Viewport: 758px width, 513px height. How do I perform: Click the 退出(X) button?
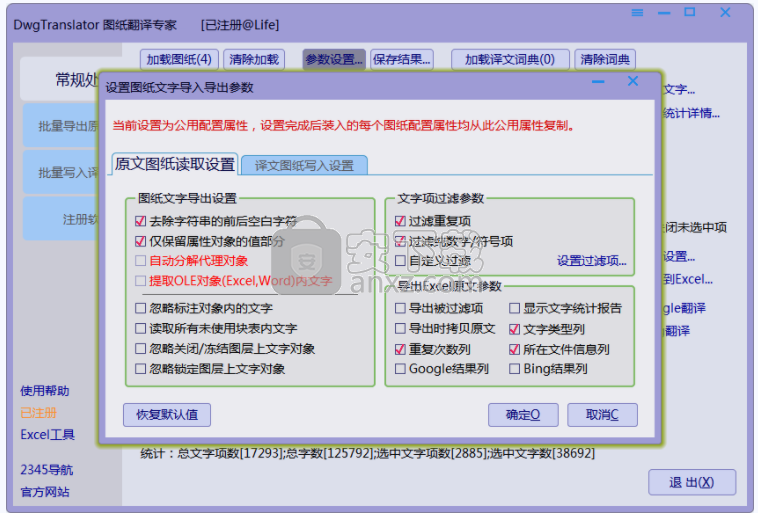[x=691, y=482]
